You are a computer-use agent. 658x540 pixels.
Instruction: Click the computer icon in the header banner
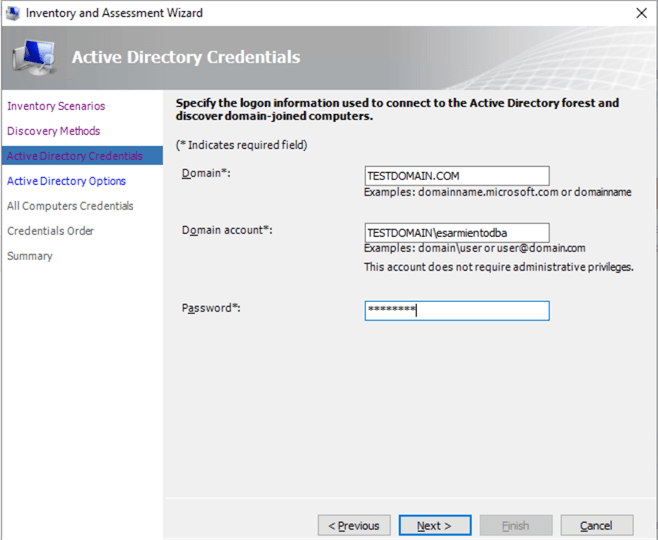click(34, 57)
